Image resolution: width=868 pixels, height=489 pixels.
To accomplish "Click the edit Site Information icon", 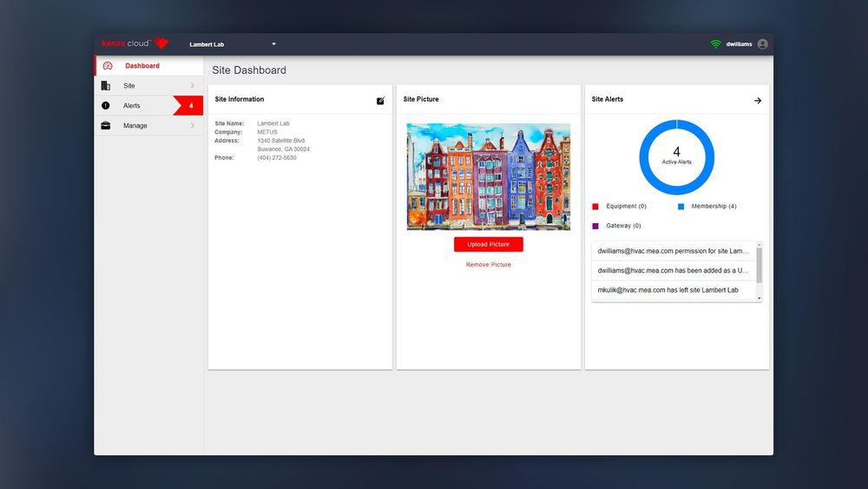I will [380, 101].
